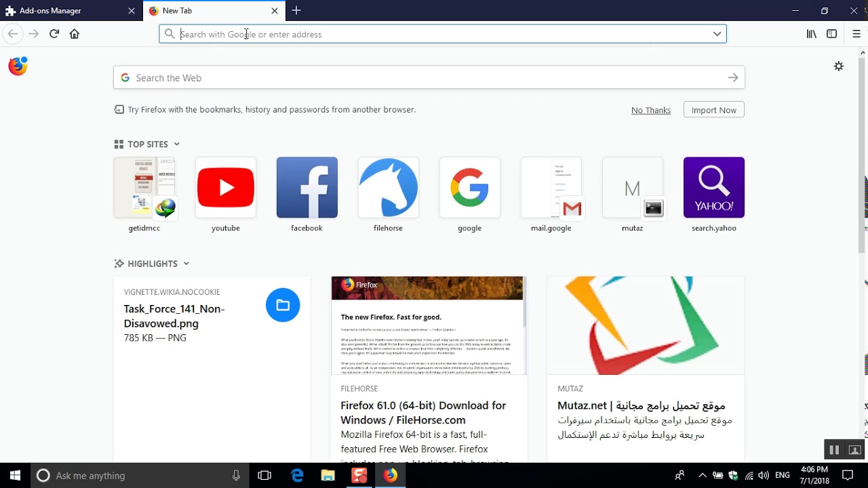Click the Cortana microphone icon

coord(236,475)
